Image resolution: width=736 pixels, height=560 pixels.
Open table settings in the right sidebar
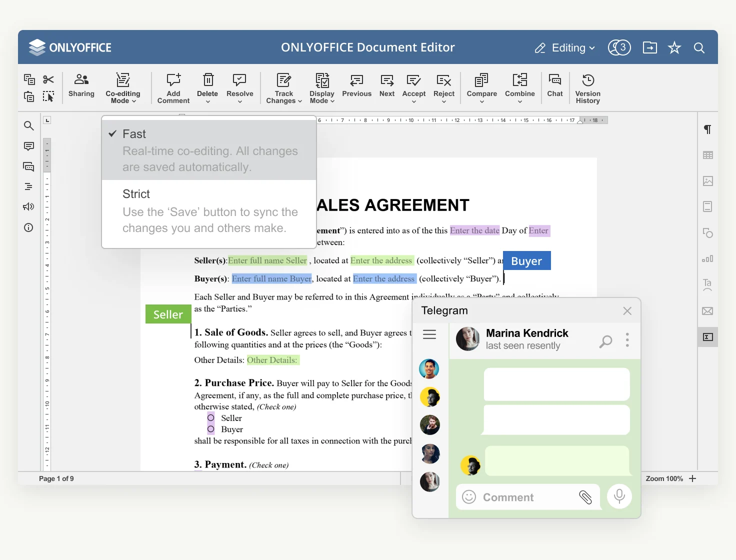click(x=708, y=155)
